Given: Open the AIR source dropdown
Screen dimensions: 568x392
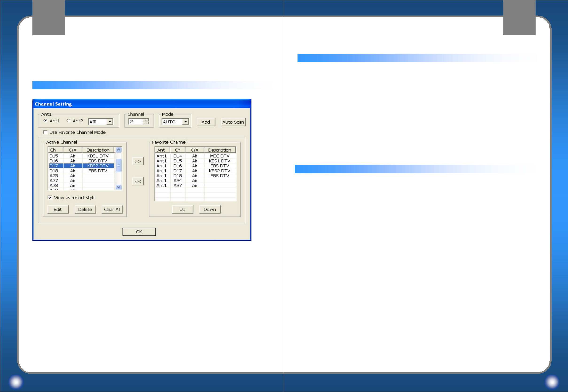Looking at the screenshot, I should [110, 122].
